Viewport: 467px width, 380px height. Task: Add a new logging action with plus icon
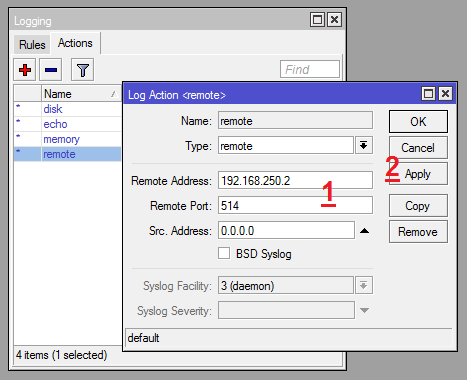25,70
